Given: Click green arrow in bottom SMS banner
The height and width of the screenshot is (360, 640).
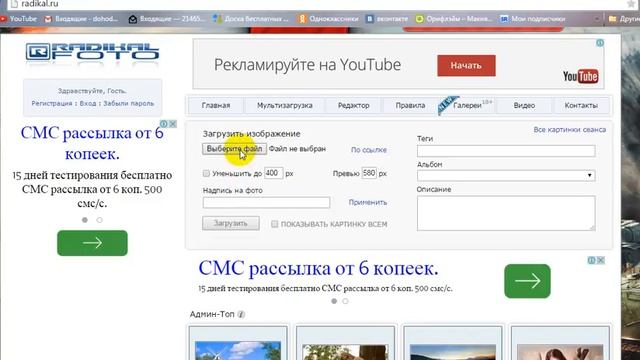Looking at the screenshot, I should 527,281.
